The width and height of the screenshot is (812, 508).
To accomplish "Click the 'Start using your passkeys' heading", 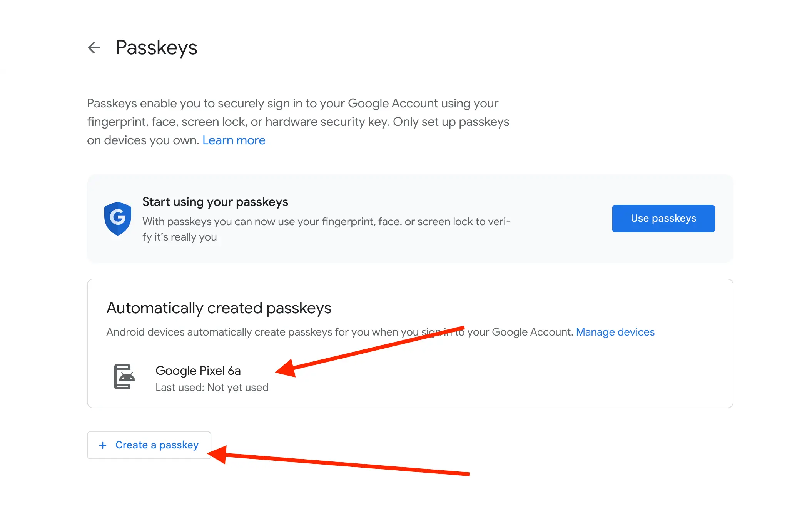I will tap(215, 202).
